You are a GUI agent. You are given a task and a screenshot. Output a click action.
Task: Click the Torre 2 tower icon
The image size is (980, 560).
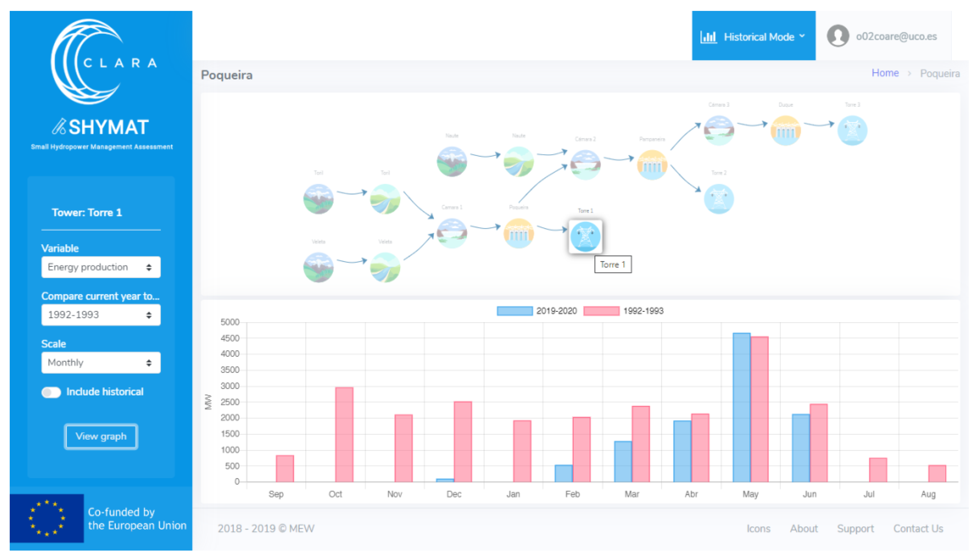[718, 199]
